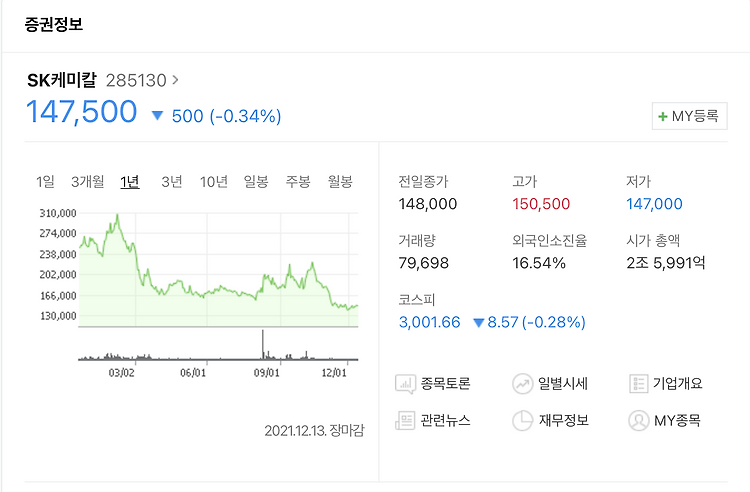Image resolution: width=750 pixels, height=492 pixels.
Task: Open the 관련뉴스 related news icon
Action: click(x=407, y=420)
